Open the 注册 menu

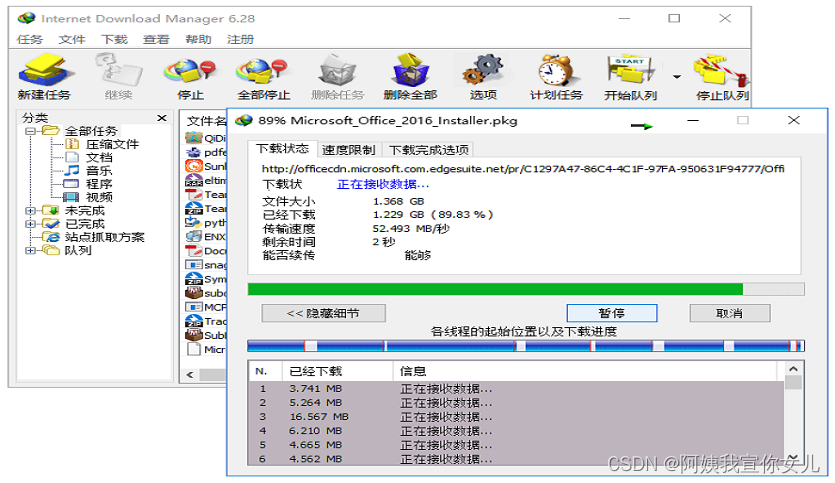240,39
